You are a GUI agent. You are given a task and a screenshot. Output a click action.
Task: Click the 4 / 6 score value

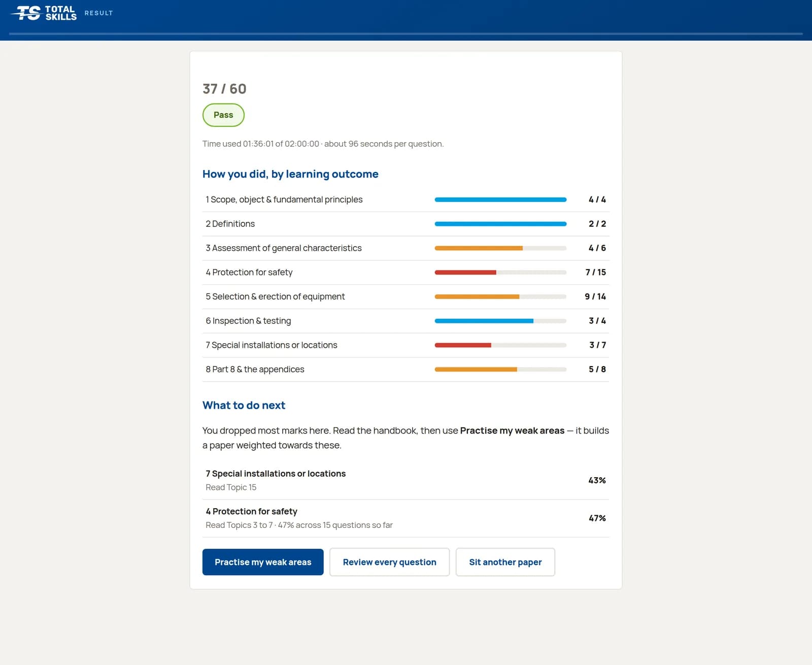tap(597, 248)
